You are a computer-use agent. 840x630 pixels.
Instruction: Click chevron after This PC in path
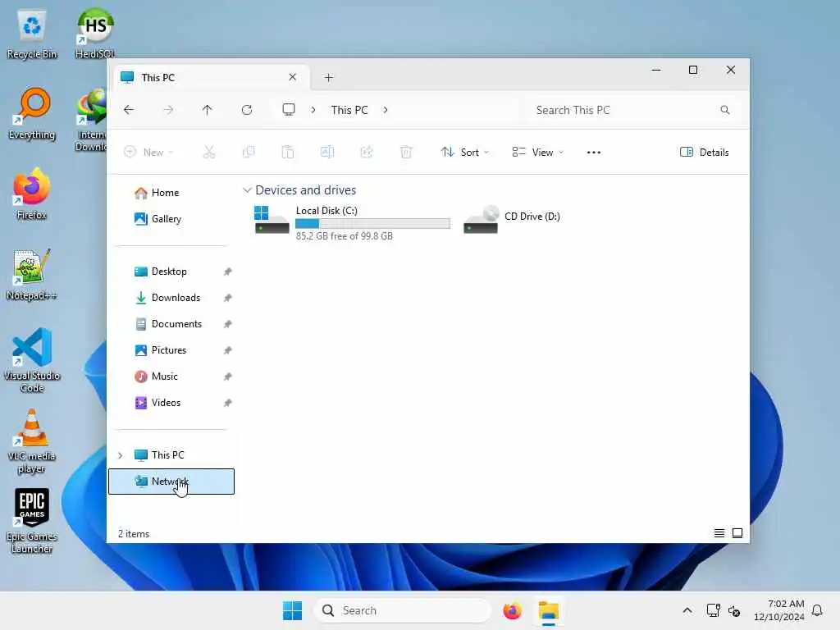tap(386, 110)
